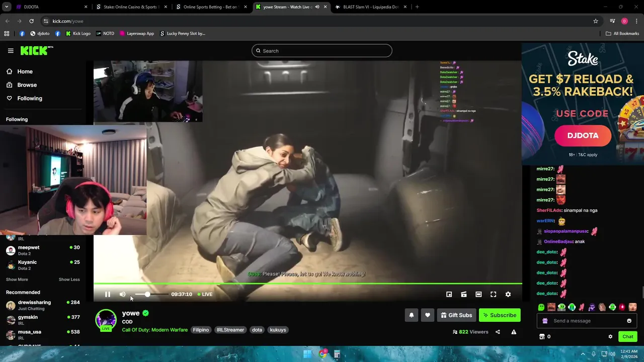The image size is (644, 362).
Task: Follow yowe with the heart button
Action: click(x=427, y=315)
